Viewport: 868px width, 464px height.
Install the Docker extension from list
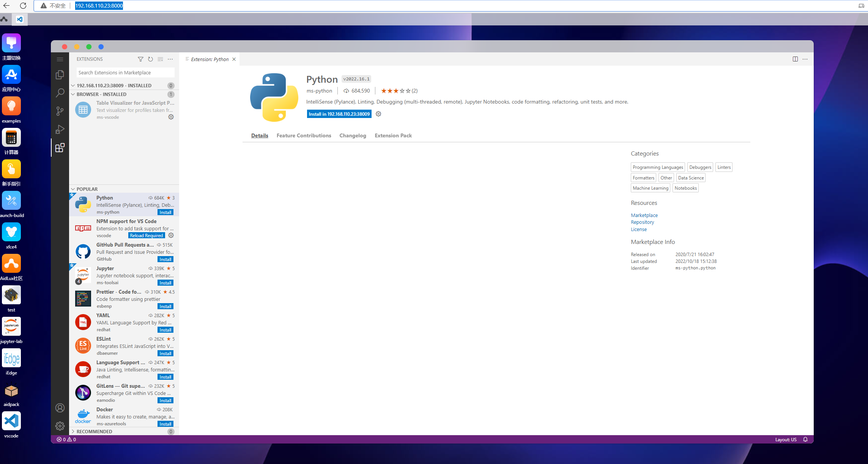pyautogui.click(x=165, y=424)
